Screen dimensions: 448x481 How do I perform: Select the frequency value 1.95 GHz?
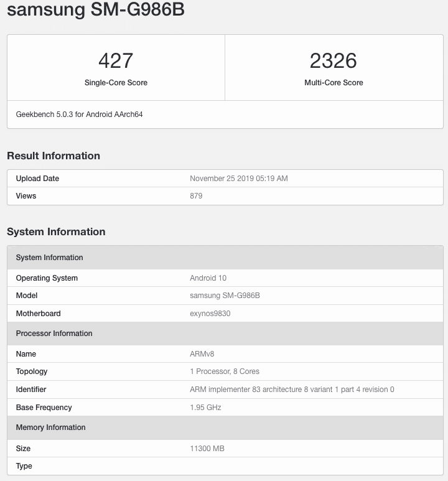click(x=205, y=408)
